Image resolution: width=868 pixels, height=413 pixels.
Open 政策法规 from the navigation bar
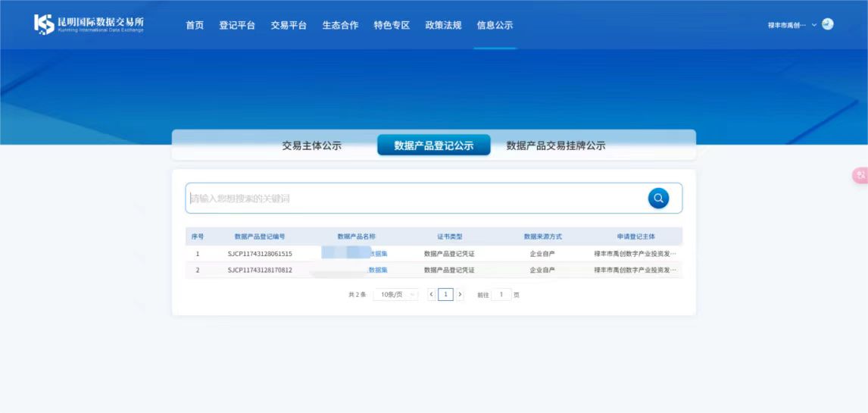point(443,25)
